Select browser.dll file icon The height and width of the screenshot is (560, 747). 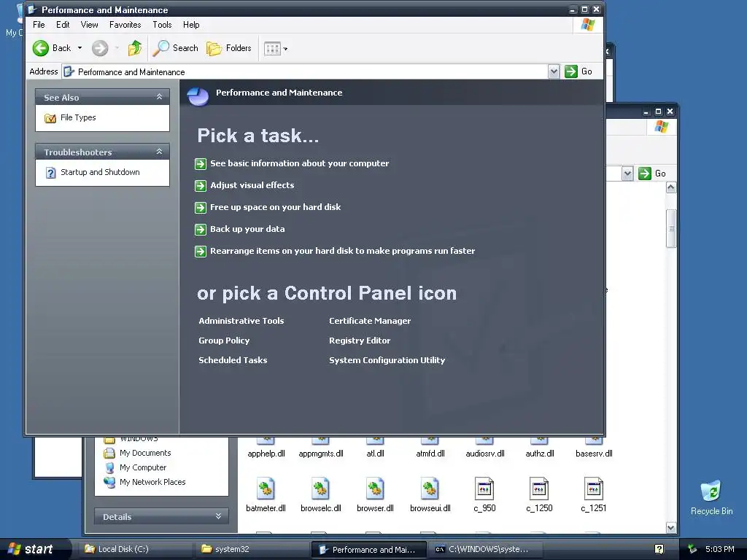(x=375, y=489)
